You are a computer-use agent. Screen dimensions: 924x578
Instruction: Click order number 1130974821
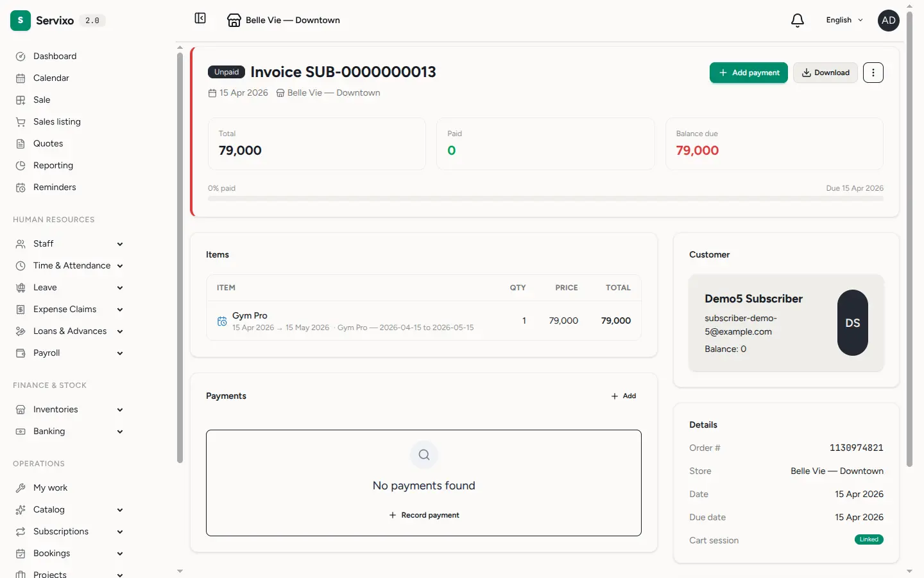[x=856, y=448]
